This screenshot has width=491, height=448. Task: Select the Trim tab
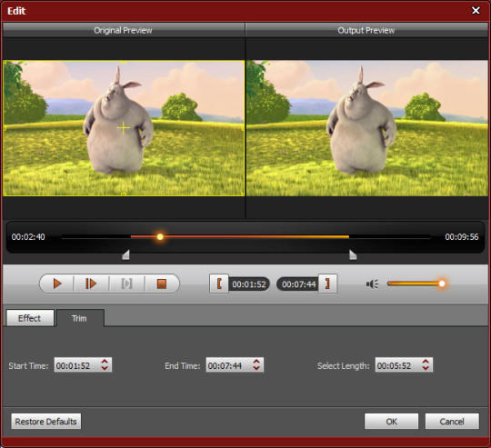(79, 318)
